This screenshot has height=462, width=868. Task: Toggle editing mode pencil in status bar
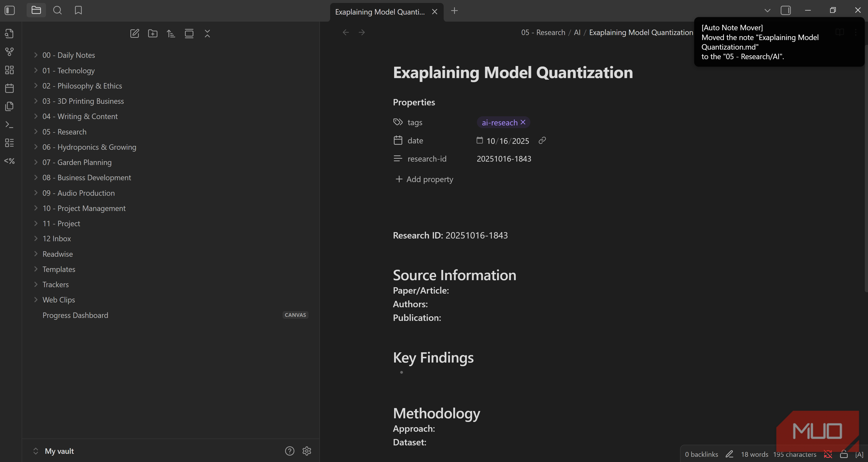[729, 454]
